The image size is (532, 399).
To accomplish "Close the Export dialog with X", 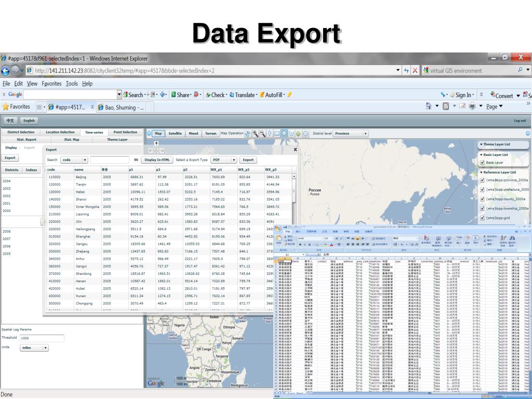I will pos(296,149).
